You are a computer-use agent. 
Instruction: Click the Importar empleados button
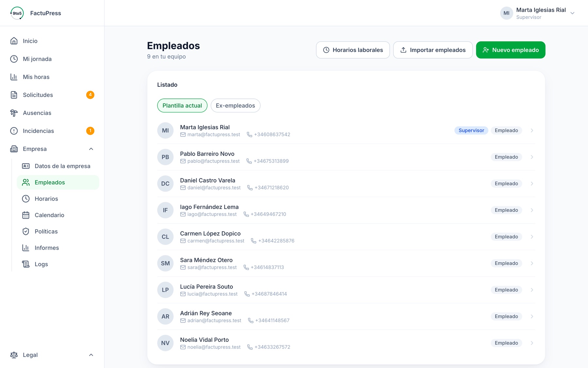tap(433, 50)
